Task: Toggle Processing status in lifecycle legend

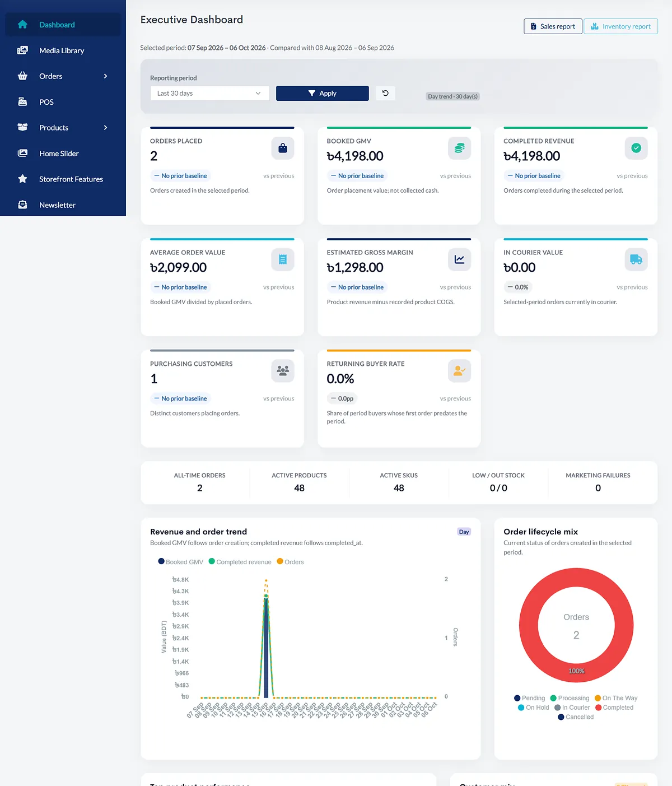Action: pyautogui.click(x=570, y=698)
